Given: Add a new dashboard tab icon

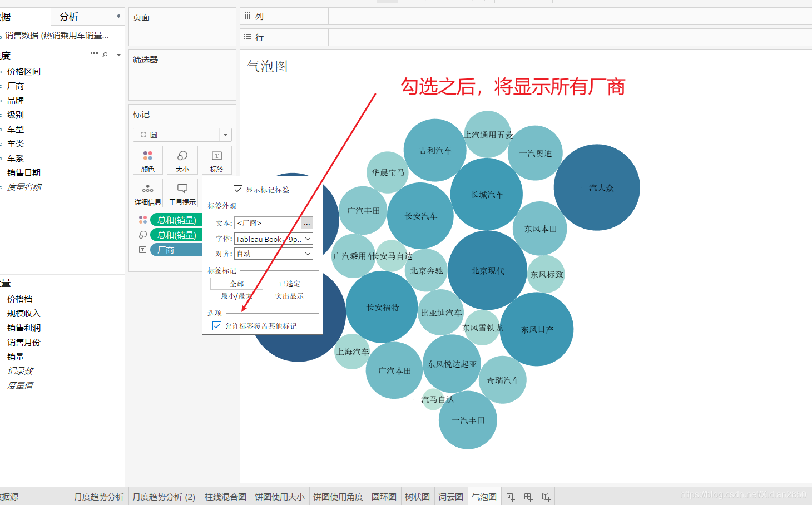Looking at the screenshot, I should pyautogui.click(x=528, y=497).
